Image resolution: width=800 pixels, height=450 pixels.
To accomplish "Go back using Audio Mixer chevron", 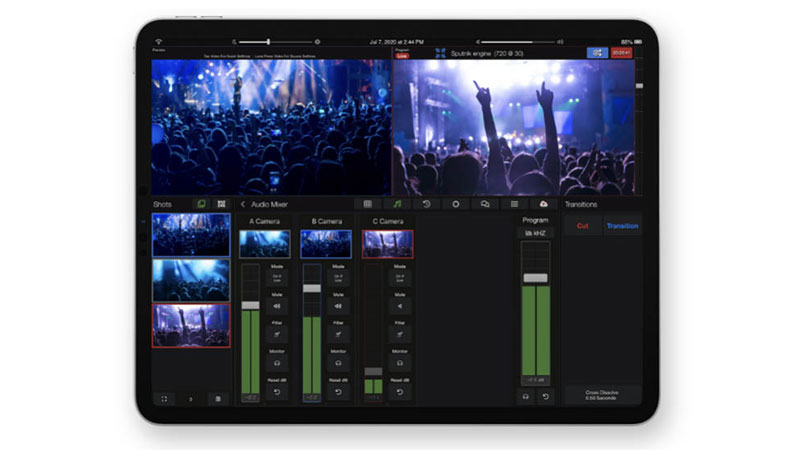I will click(x=243, y=204).
